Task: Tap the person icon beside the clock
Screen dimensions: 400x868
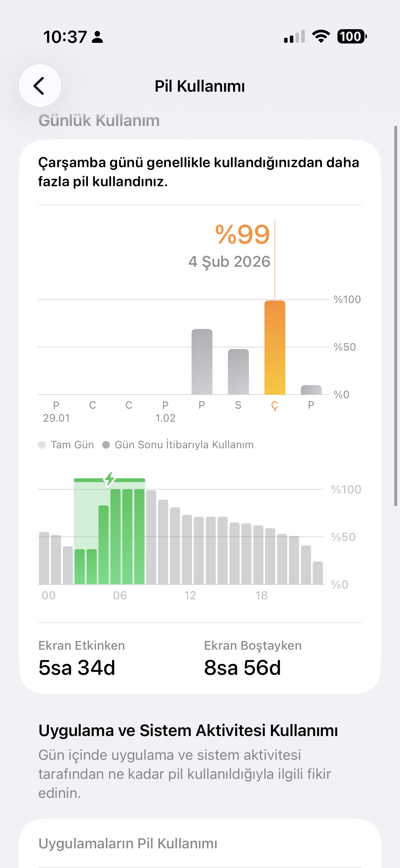Action: coord(97,37)
